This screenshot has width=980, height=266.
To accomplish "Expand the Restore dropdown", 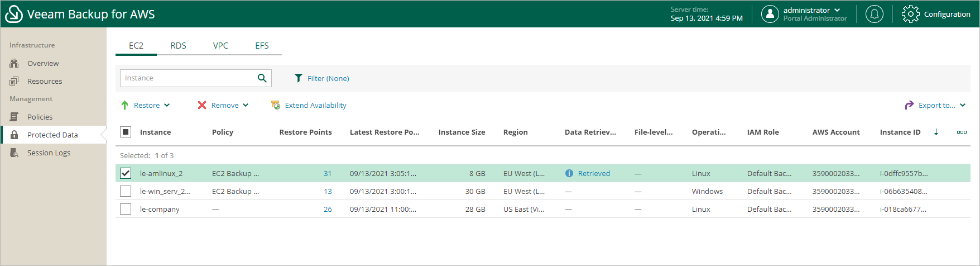I will 167,105.
